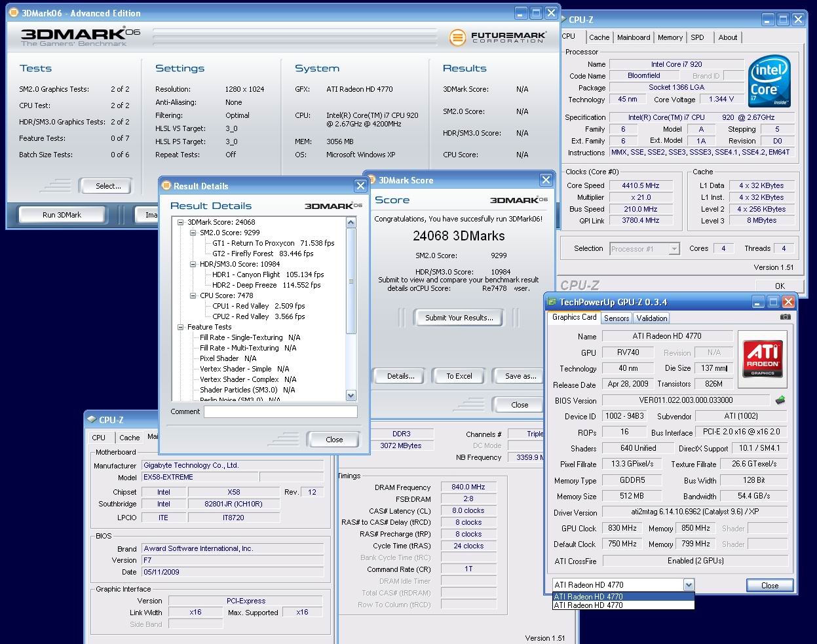
Task: Select Fill Rate - Single-Texturing row
Action: 250,337
